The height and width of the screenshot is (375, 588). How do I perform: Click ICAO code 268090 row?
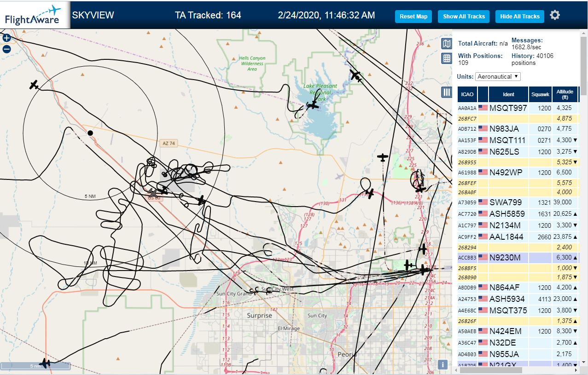[518, 277]
